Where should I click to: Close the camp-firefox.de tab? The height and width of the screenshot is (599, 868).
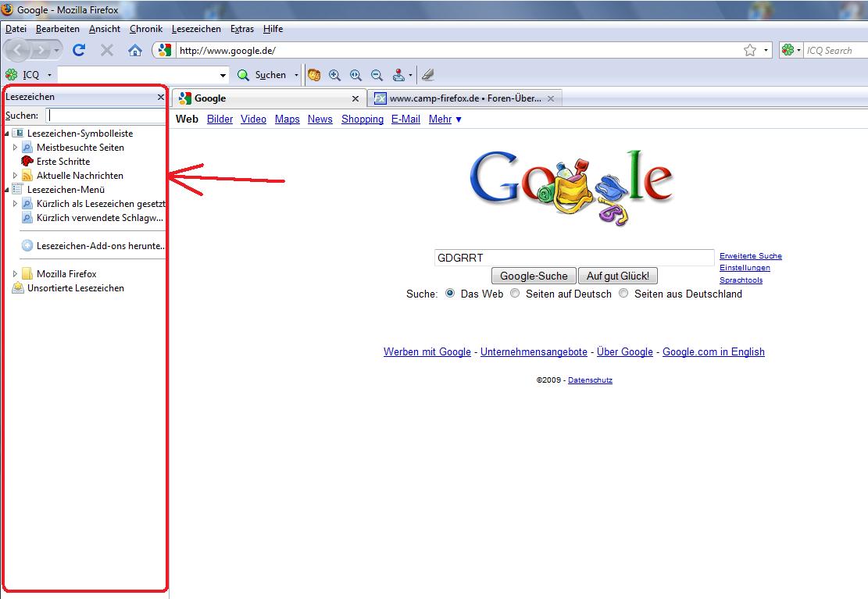click(551, 98)
